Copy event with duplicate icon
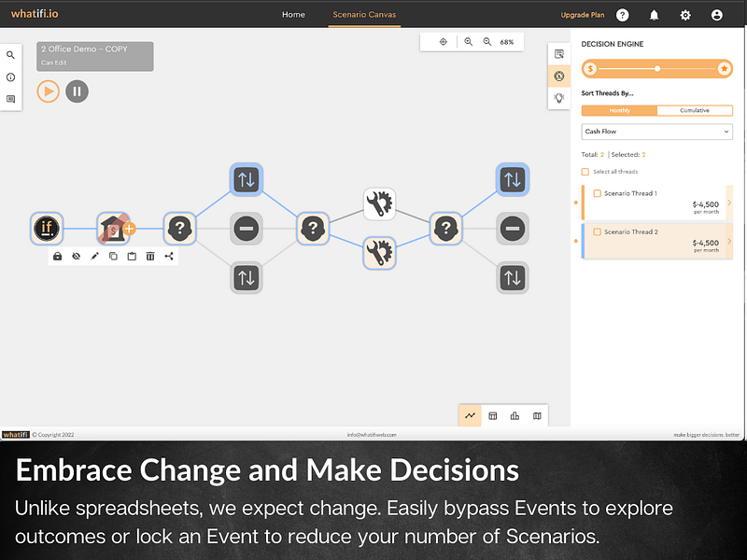Image resolution: width=747 pixels, height=560 pixels. pyautogui.click(x=113, y=256)
